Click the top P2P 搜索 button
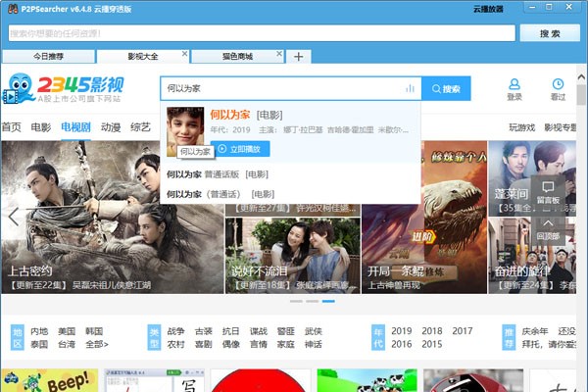 click(550, 33)
